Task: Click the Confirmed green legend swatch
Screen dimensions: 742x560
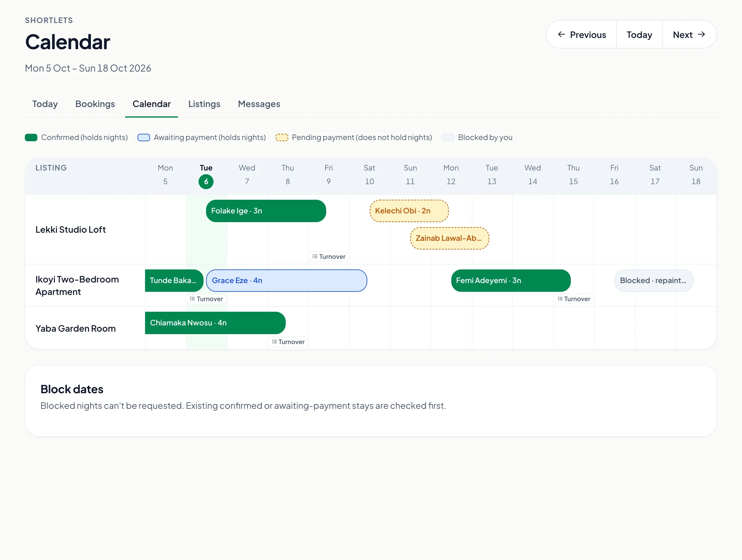Action: click(31, 138)
